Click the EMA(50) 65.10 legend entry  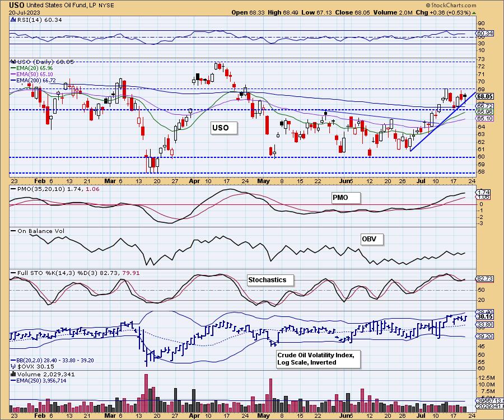31,74
